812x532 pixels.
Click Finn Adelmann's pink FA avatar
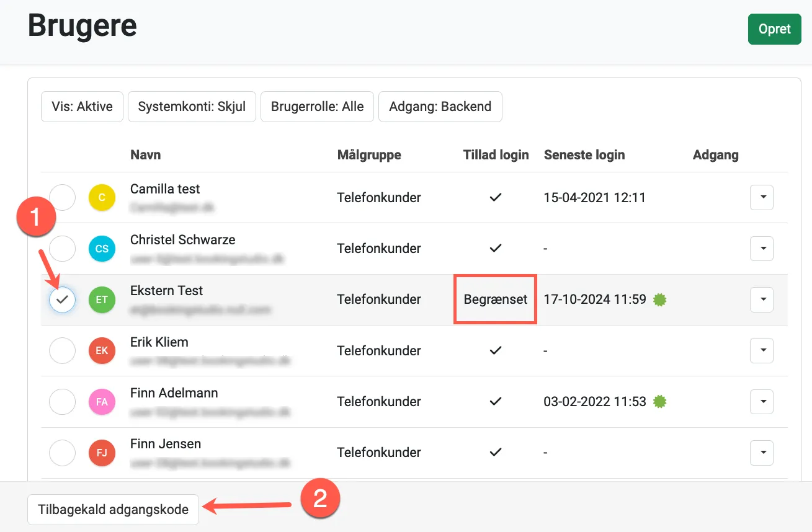pyautogui.click(x=102, y=401)
